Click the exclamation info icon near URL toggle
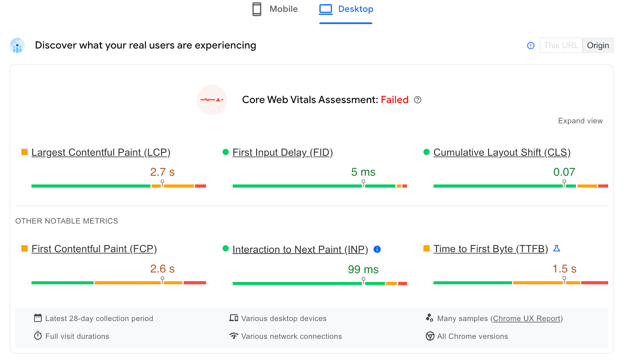This screenshot has width=633, height=364. coord(531,45)
